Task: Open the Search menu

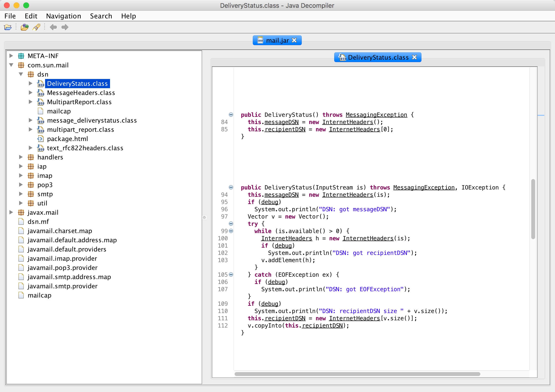Action: click(x=101, y=16)
